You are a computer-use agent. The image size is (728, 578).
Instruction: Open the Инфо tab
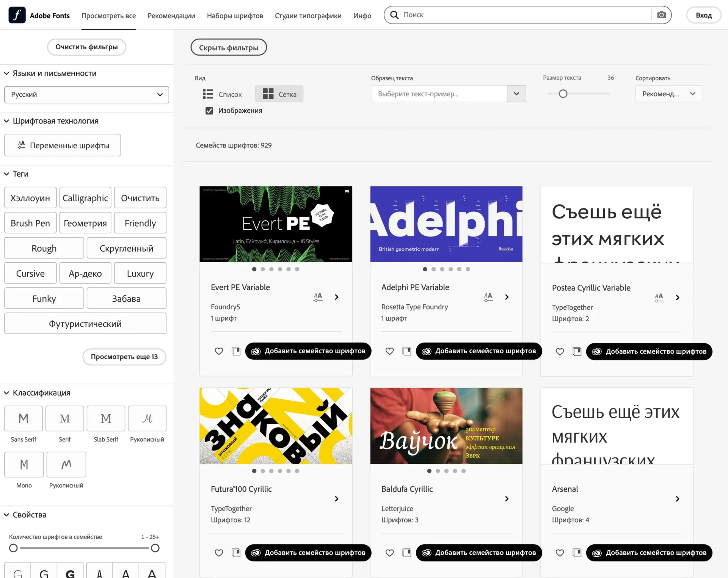click(362, 16)
